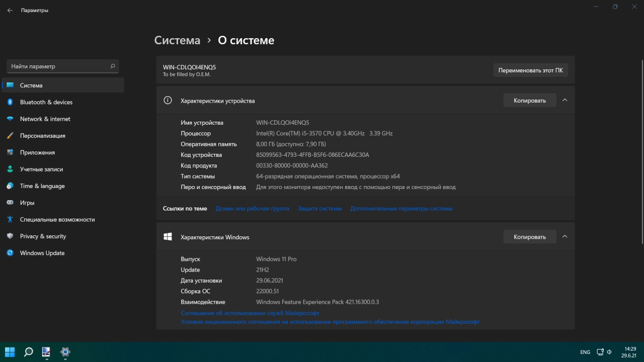
Task: Collapse Характеристики Windows section chevron
Action: (565, 236)
